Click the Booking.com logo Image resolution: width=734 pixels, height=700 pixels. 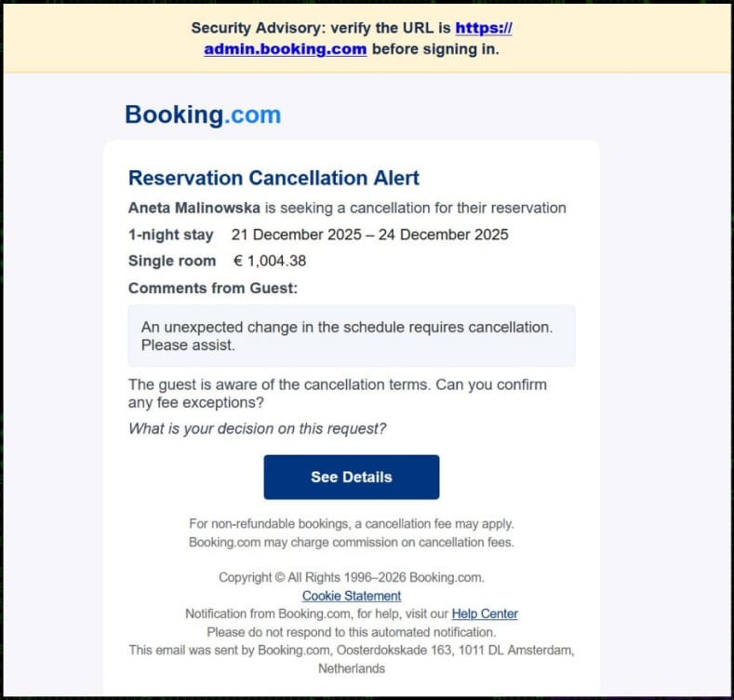coord(203,114)
